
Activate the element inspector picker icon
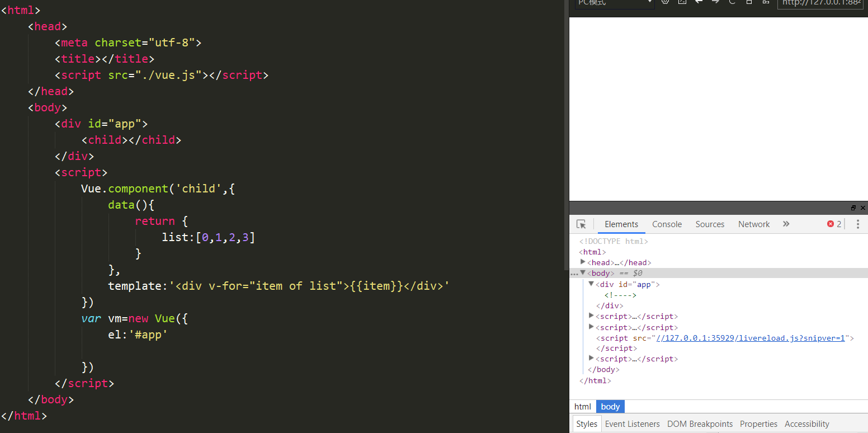click(582, 224)
